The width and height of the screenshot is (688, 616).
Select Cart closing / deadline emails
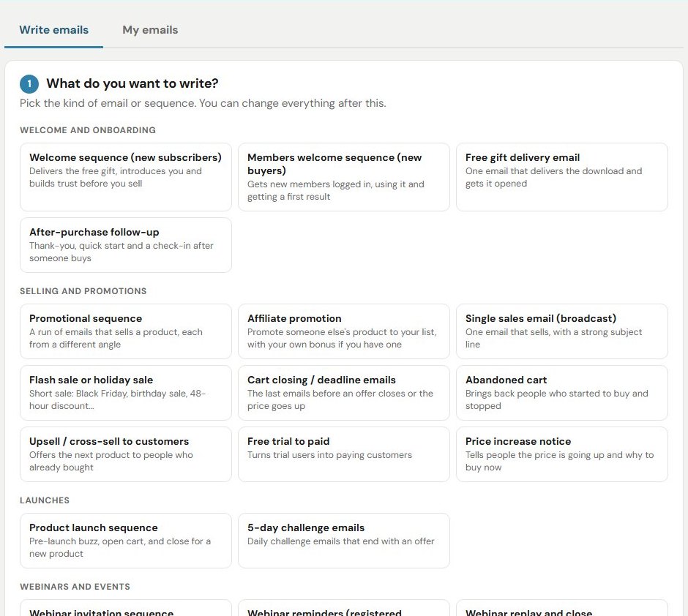click(343, 393)
